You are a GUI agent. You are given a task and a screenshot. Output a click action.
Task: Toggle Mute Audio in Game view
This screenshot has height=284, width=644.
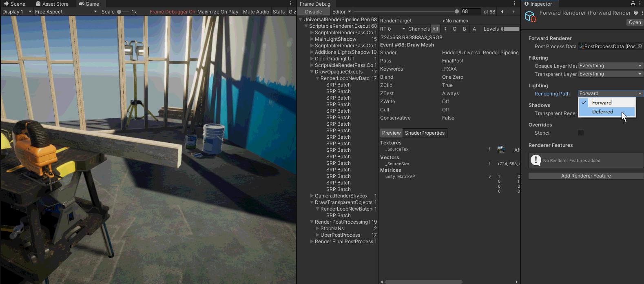256,12
